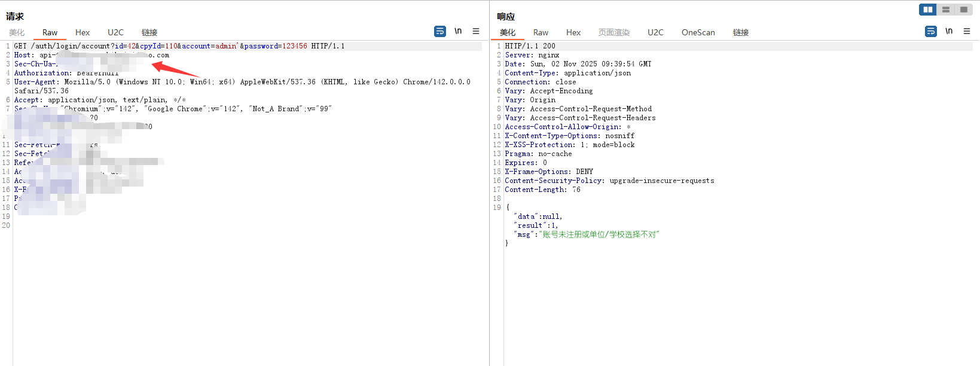Viewport: 980px width, 366px height.
Task: Click the account=admin' parameter in the request
Action: pyautogui.click(x=210, y=46)
